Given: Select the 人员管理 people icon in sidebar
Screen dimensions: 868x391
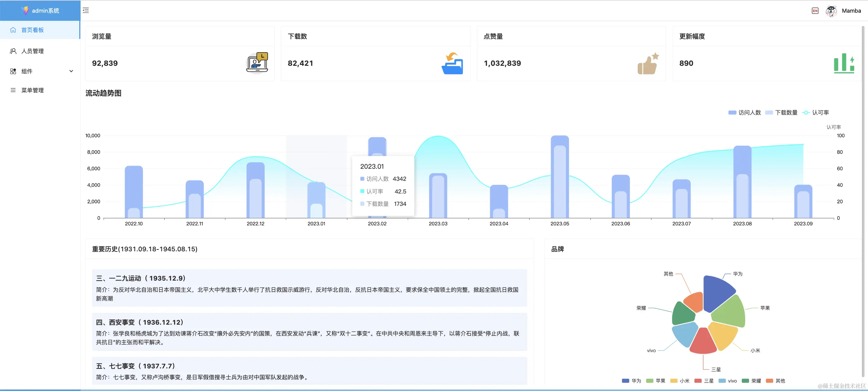Looking at the screenshot, I should (13, 51).
